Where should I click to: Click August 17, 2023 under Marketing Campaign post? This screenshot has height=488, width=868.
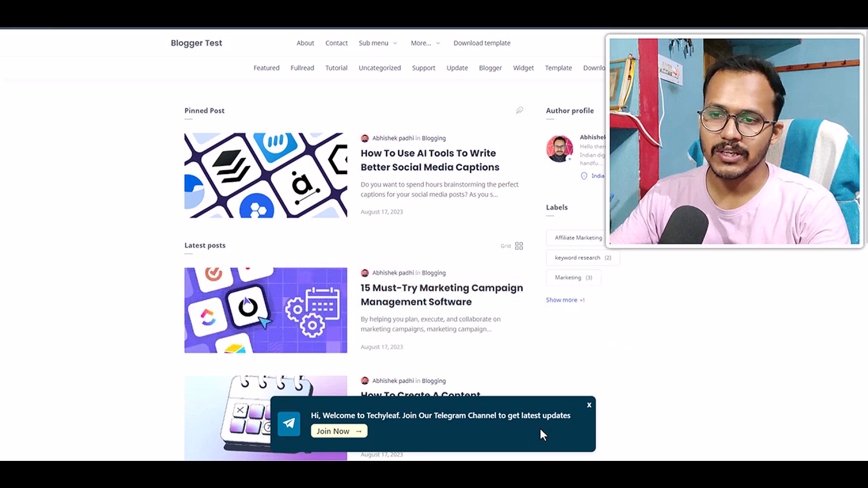pyautogui.click(x=382, y=347)
